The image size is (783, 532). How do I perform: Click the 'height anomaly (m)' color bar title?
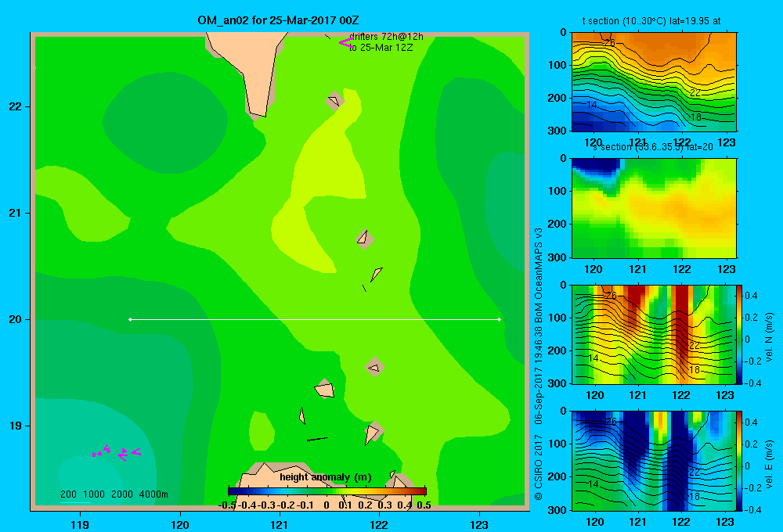(x=326, y=477)
